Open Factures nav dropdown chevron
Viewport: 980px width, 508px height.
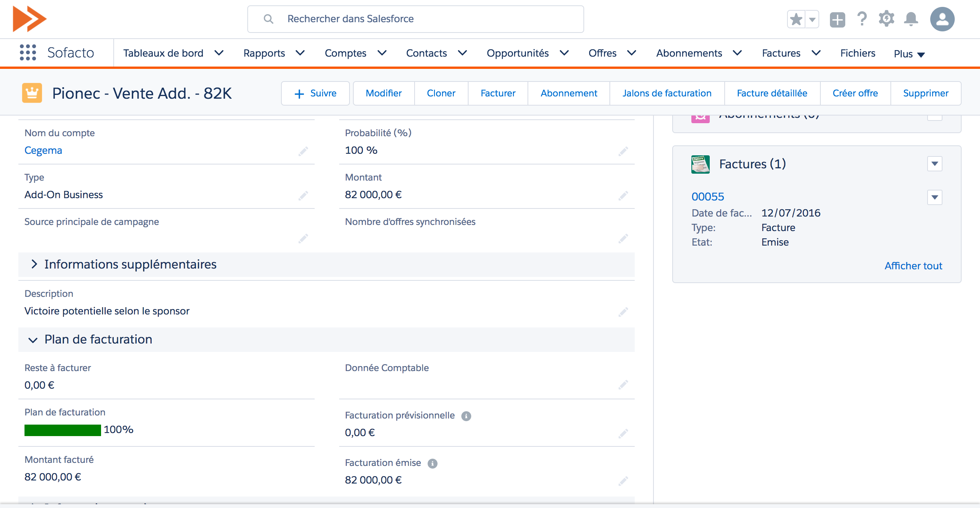(x=816, y=53)
